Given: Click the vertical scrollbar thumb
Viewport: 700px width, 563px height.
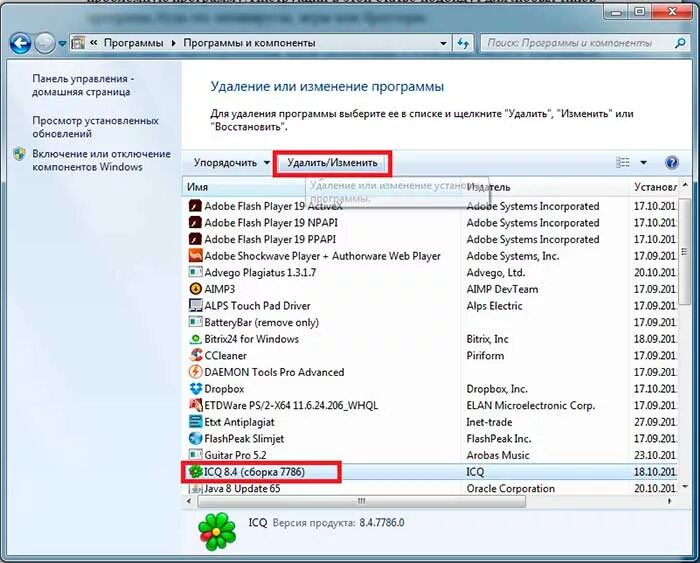Looking at the screenshot, I should 684,252.
